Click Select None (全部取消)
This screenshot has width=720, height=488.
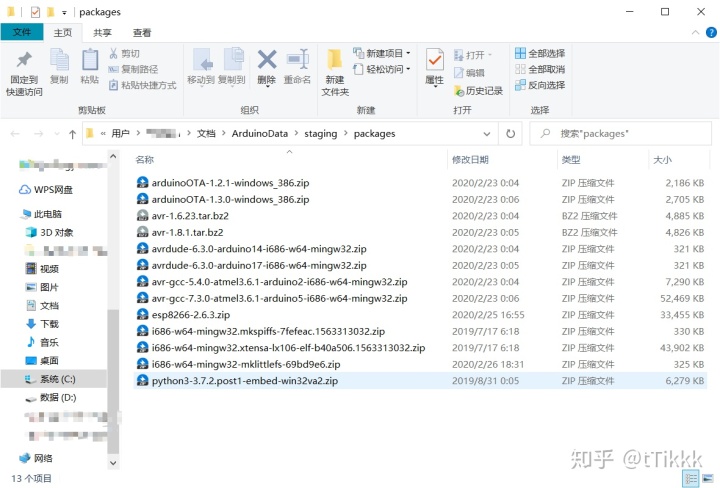[x=540, y=69]
